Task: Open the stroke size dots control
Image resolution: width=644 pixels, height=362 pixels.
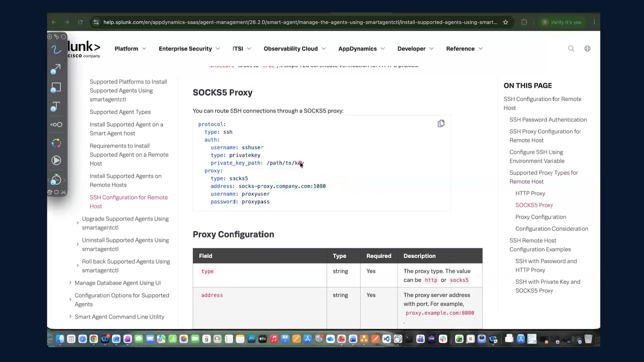Action: pos(56,125)
